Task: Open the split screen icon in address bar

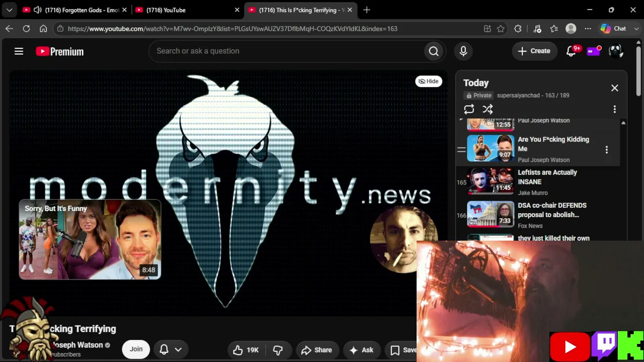Action: pyautogui.click(x=487, y=29)
